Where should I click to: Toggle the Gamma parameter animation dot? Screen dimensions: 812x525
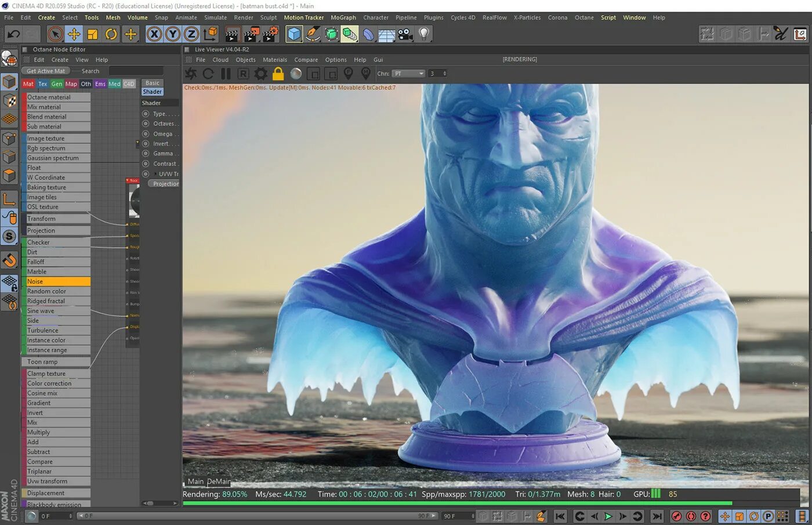tap(146, 154)
